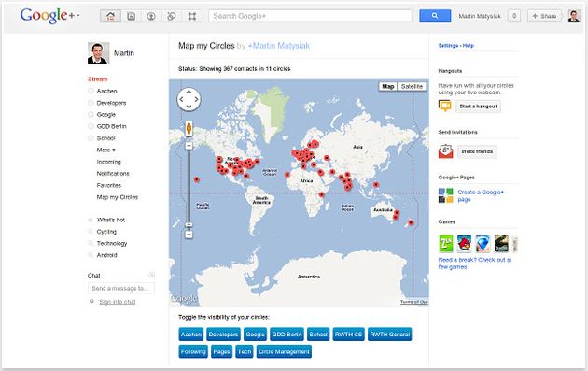Select the Google stream in sidebar
The image size is (588, 371).
pyautogui.click(x=106, y=115)
